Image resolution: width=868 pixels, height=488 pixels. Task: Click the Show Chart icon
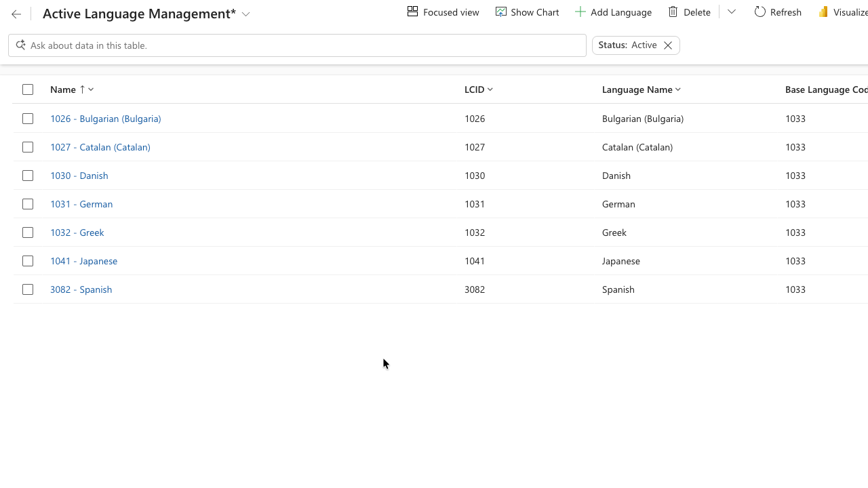click(501, 12)
